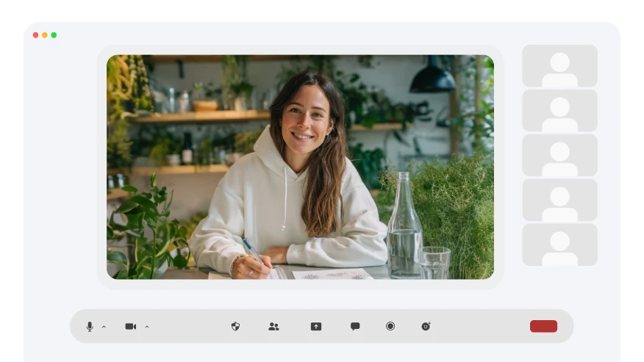Select the fifth participant thumbnail
The width and height of the screenshot is (644, 362).
[x=559, y=245]
